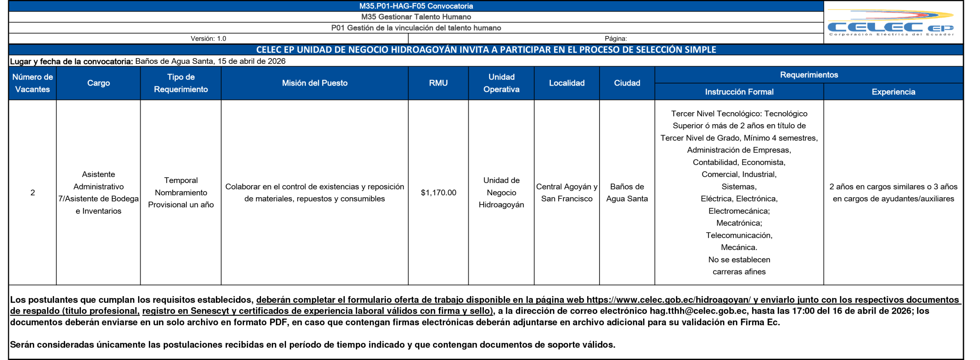This screenshot has height=360, width=980.
Task: Select the 'Número de Vacantes' column header
Action: point(33,83)
